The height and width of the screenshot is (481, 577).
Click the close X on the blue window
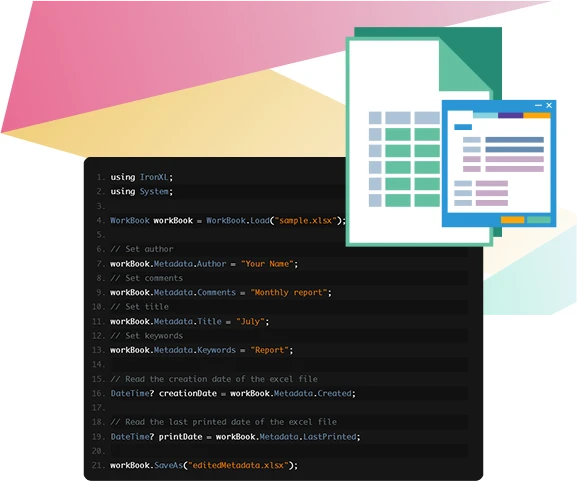coord(549,105)
